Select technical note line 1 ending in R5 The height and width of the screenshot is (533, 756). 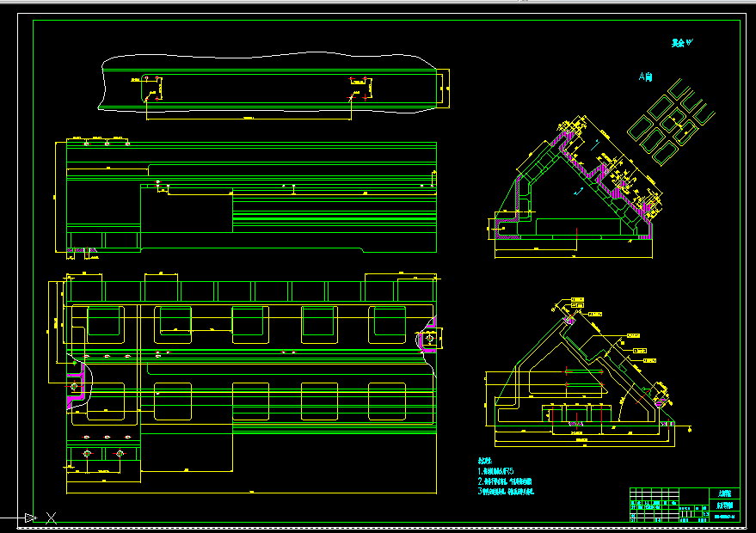[x=495, y=471]
